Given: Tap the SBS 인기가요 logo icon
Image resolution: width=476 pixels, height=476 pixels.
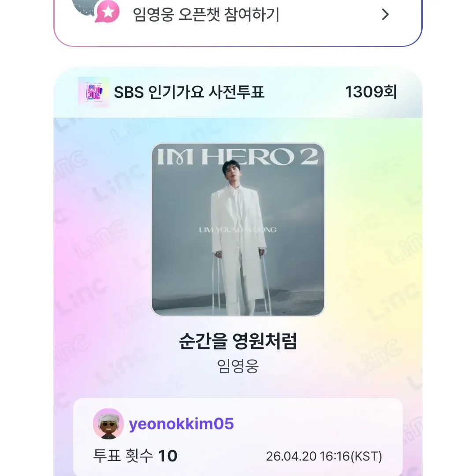Looking at the screenshot, I should click(93, 92).
